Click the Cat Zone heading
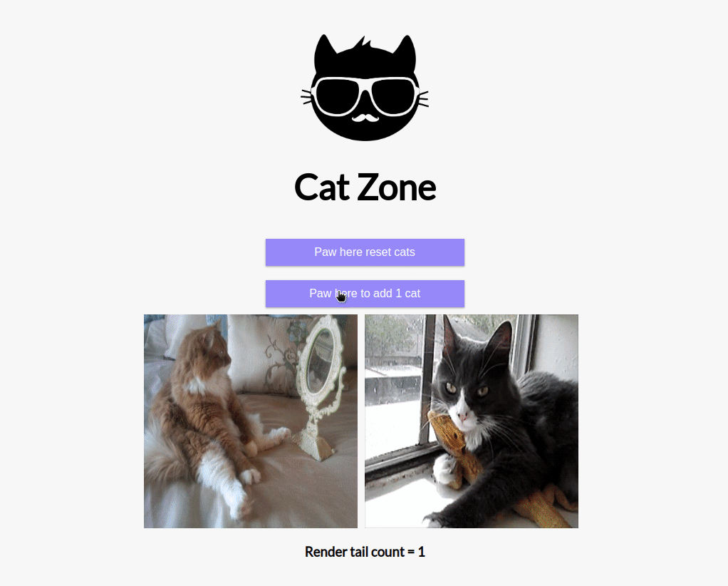The height and width of the screenshot is (586, 728). (x=365, y=187)
